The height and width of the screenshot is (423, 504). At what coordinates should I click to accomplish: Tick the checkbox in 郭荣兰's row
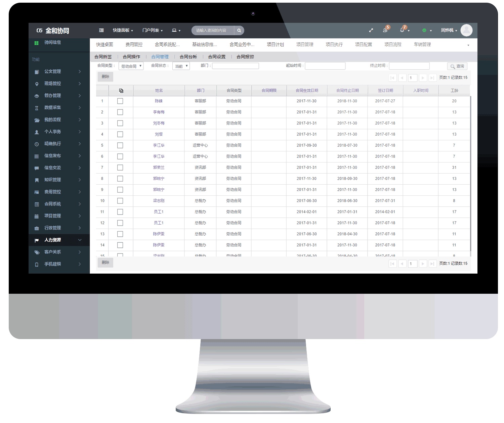coord(120,168)
